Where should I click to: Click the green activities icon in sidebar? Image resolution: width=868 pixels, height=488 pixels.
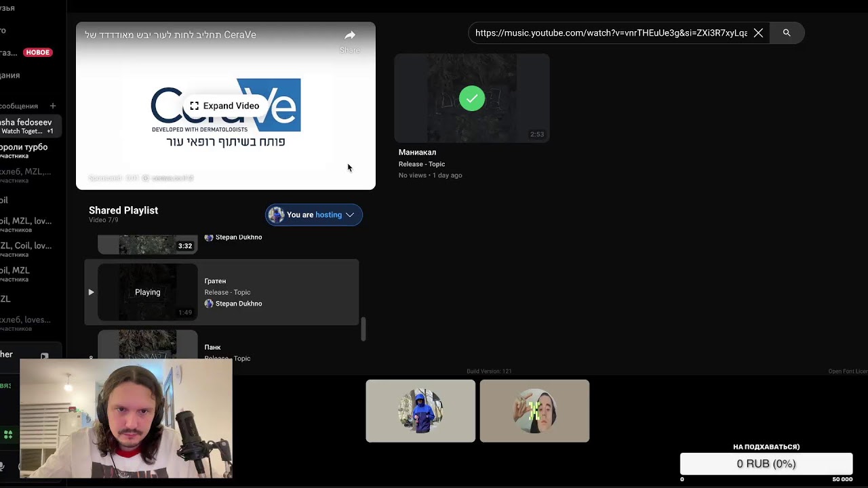(x=8, y=434)
